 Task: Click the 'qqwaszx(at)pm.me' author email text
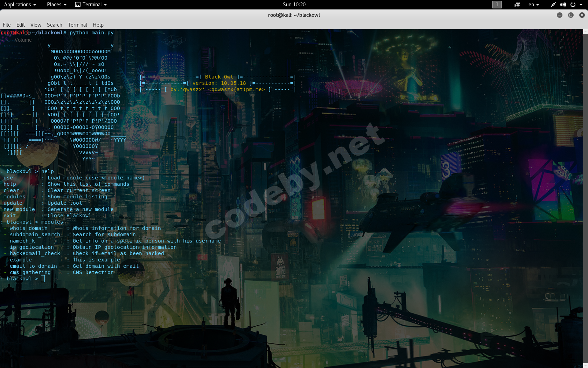[237, 89]
